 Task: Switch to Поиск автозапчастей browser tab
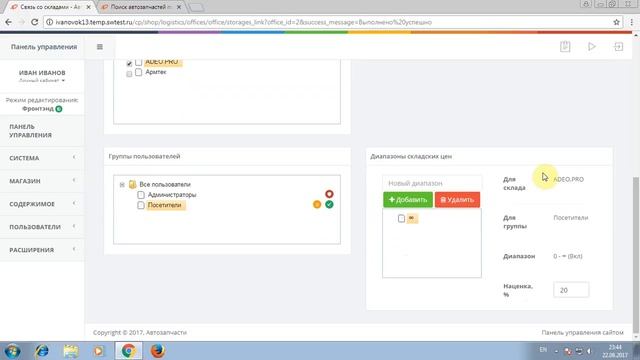pyautogui.click(x=141, y=7)
